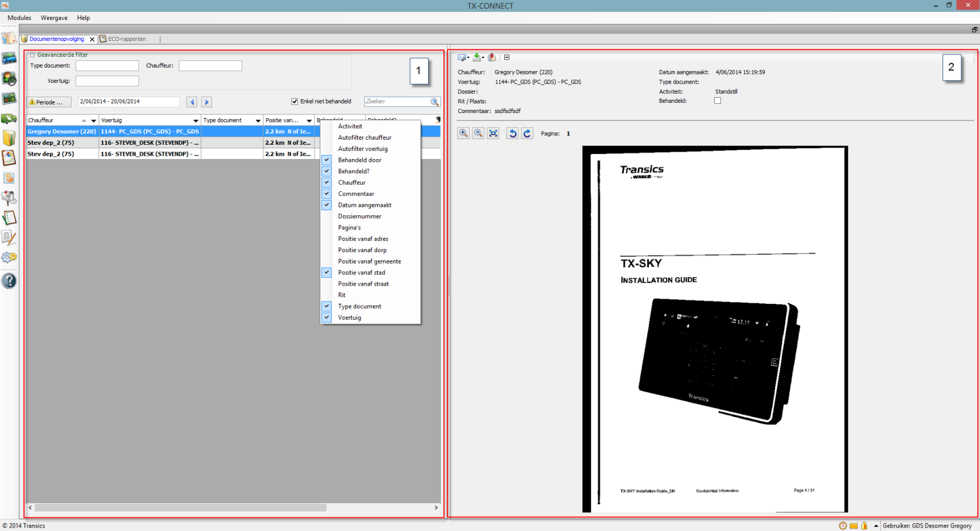The image size is (980, 531).
Task: Expand the status bar notification arrow
Action: [876, 526]
